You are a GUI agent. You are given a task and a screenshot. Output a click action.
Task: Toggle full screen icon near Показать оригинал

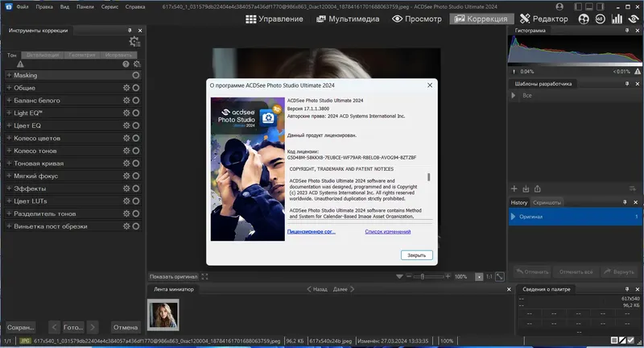[204, 277]
